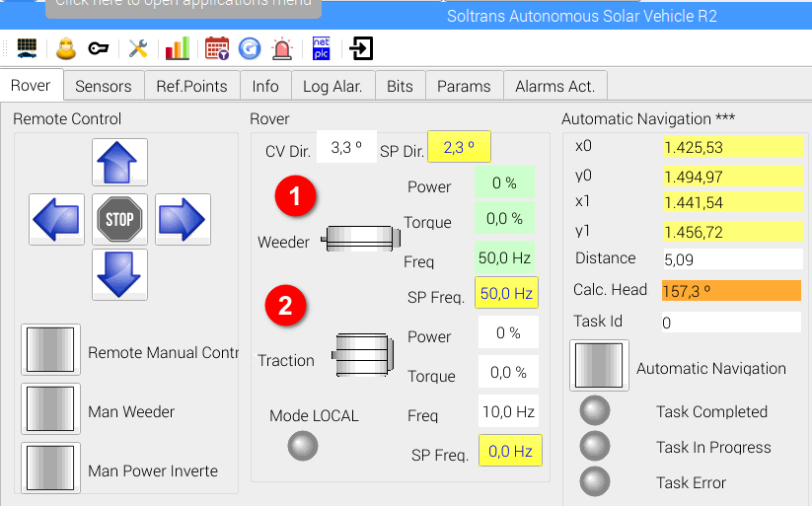The image size is (812, 506).
Task: Click the Soltrans Autonomous Solar Vehicle R2 title
Action: click(x=581, y=16)
